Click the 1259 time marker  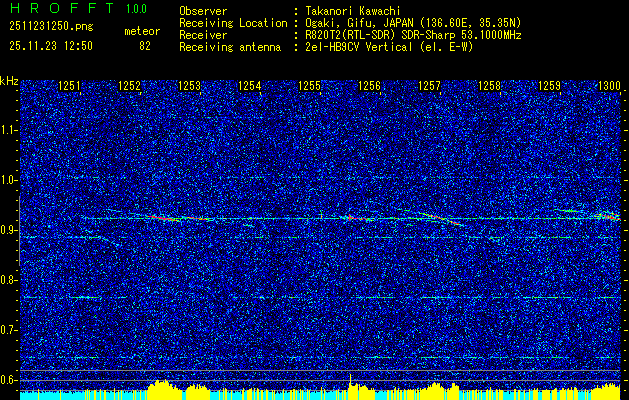tap(549, 86)
